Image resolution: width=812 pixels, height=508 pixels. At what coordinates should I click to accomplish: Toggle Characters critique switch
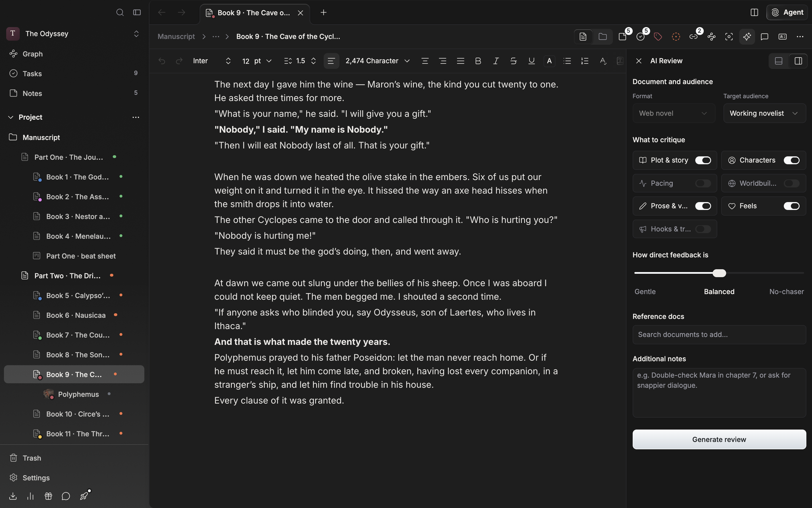point(791,160)
